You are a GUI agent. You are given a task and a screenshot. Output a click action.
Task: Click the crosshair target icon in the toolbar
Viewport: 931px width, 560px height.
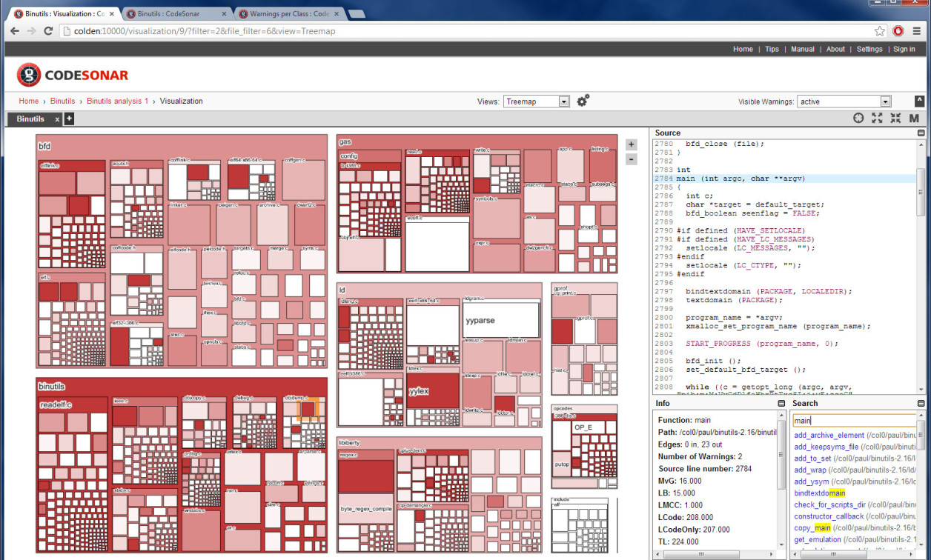click(858, 119)
